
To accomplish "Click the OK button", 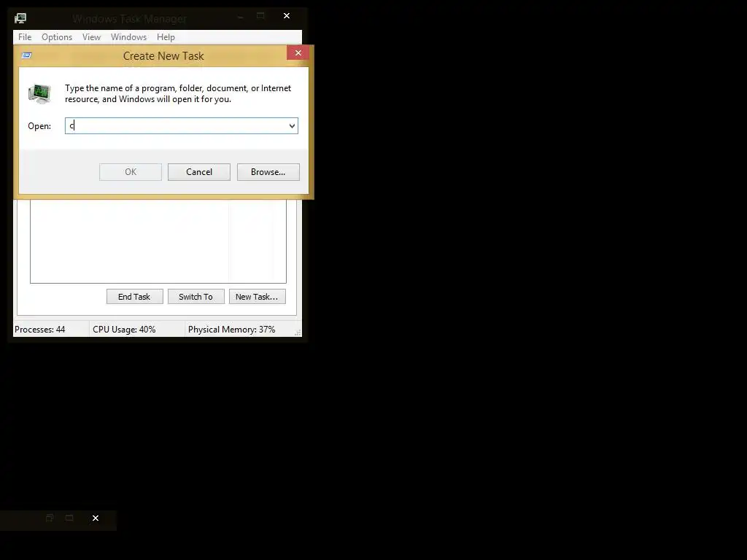I will [131, 172].
